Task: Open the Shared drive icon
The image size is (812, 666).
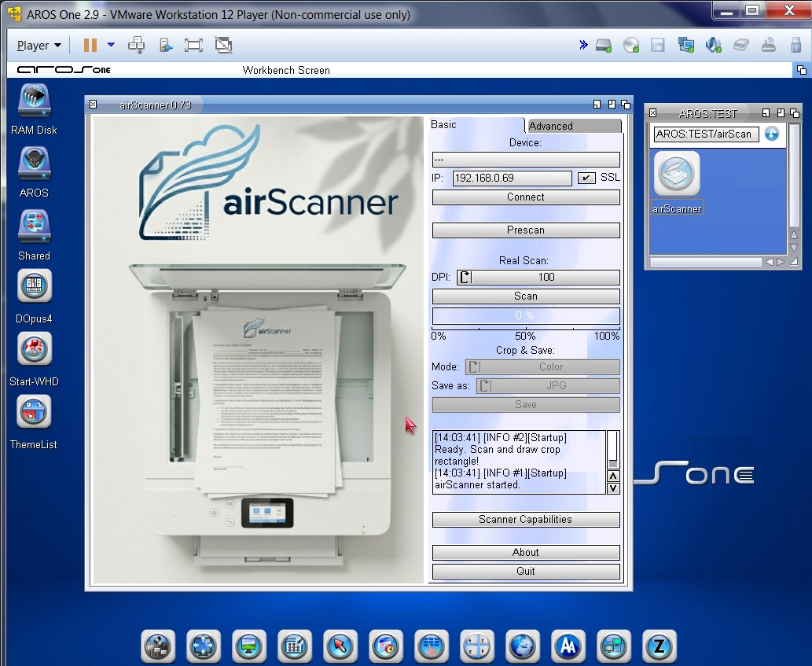Action: tap(34, 226)
